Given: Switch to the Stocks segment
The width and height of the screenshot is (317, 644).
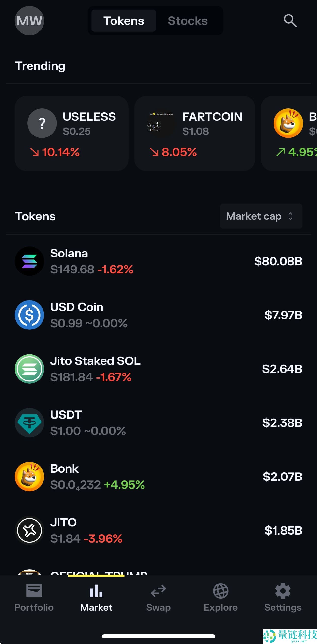Looking at the screenshot, I should (x=187, y=21).
